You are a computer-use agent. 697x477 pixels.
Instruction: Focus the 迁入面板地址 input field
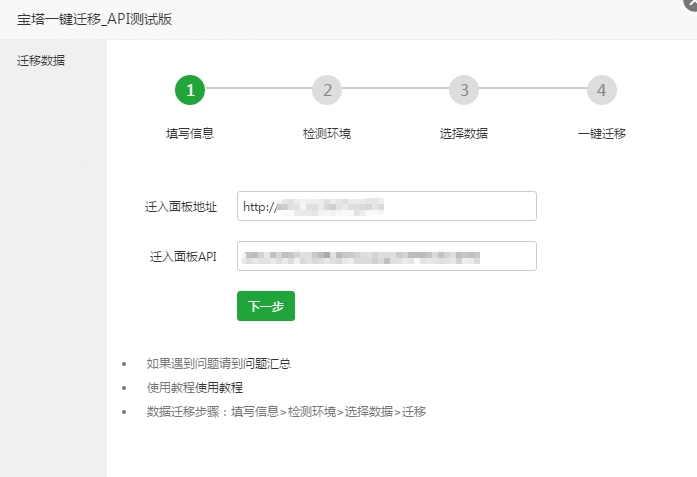[387, 206]
